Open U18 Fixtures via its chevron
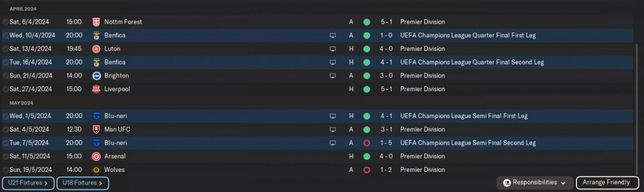Image resolution: width=644 pixels, height=192 pixels. coord(101,183)
